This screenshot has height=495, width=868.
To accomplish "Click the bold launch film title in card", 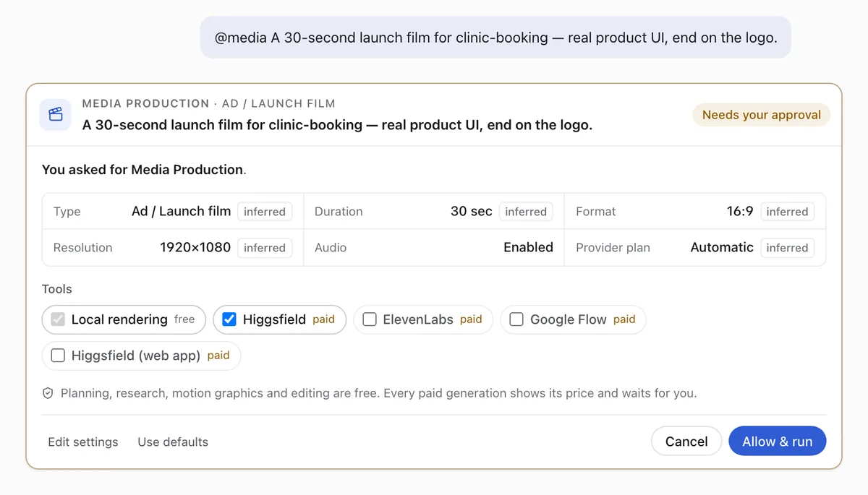I will [337, 125].
